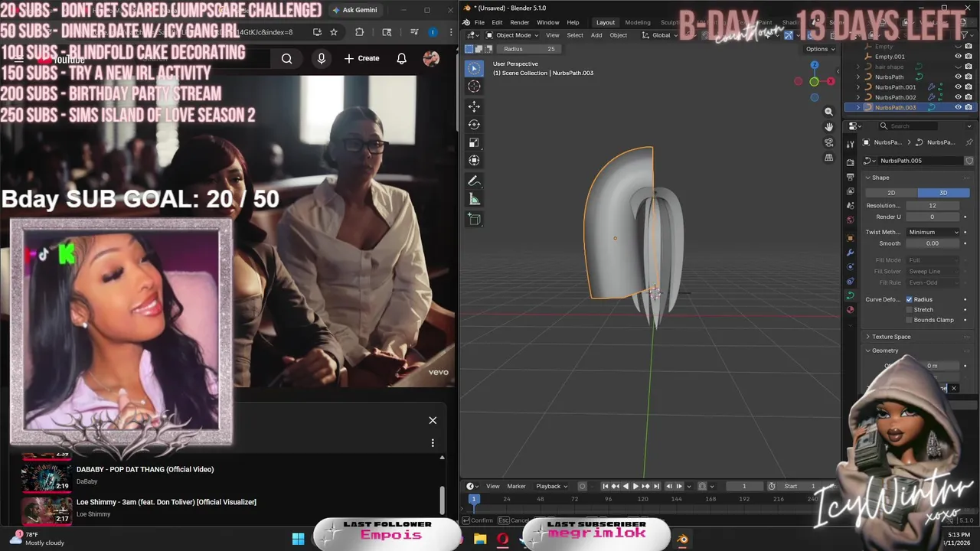
Task: Open the viewport Options dropdown
Action: [820, 49]
